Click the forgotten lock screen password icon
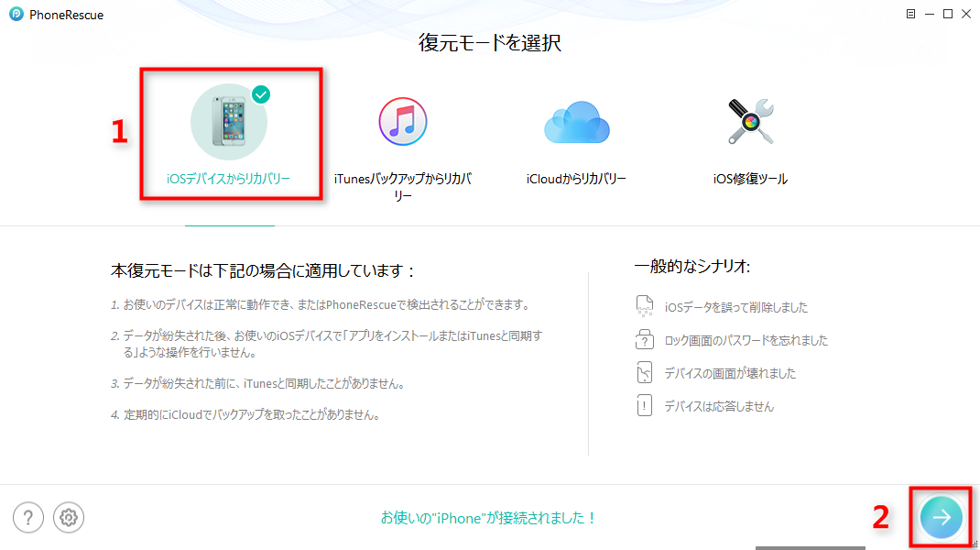Image resolution: width=980 pixels, height=550 pixels. [645, 339]
